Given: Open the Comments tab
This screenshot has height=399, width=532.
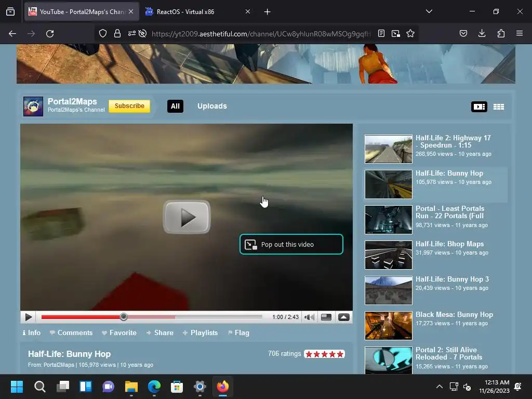Looking at the screenshot, I should (71, 333).
